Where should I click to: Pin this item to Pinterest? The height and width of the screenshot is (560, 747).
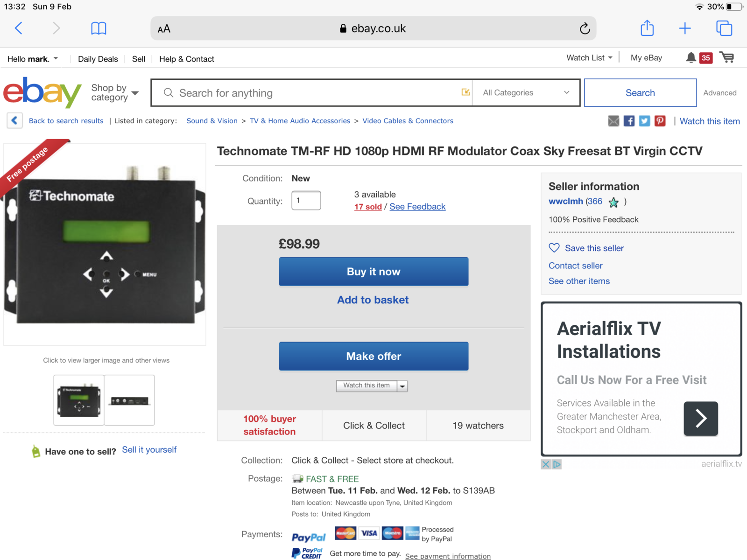(660, 121)
